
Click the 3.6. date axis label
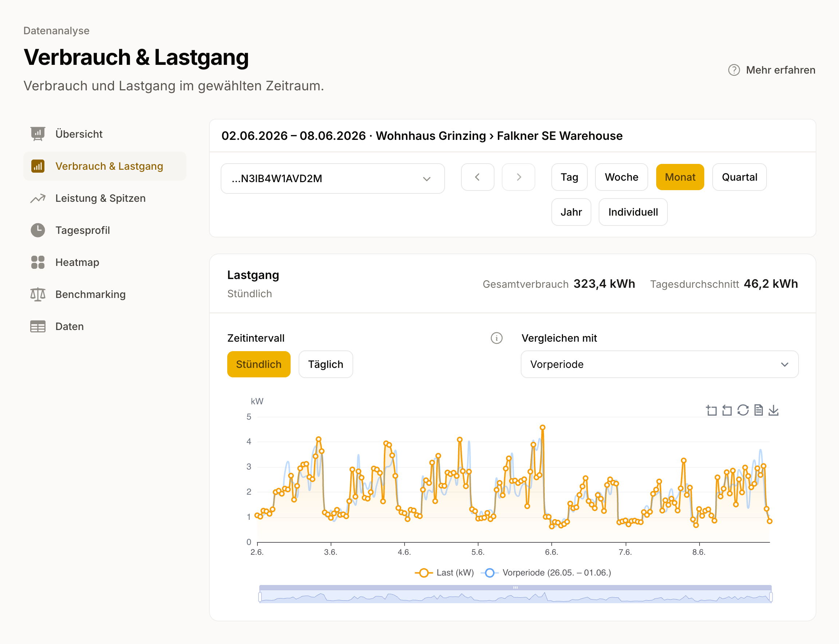(330, 552)
